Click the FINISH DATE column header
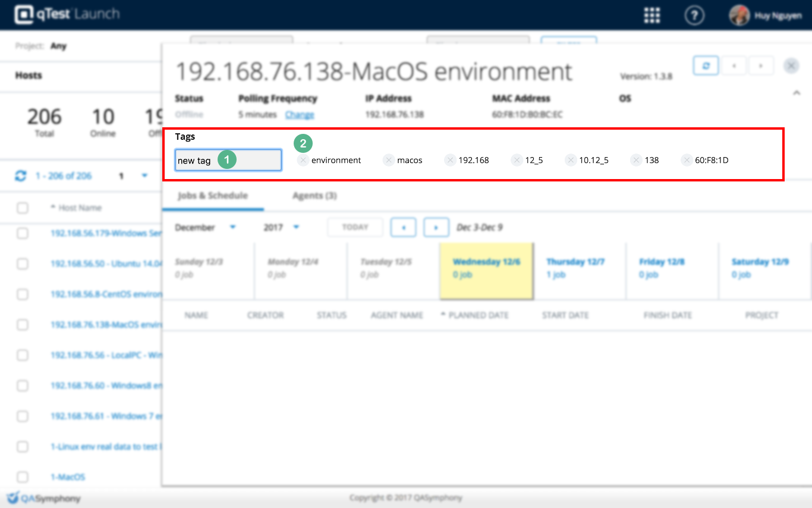The height and width of the screenshot is (508, 812). click(668, 315)
